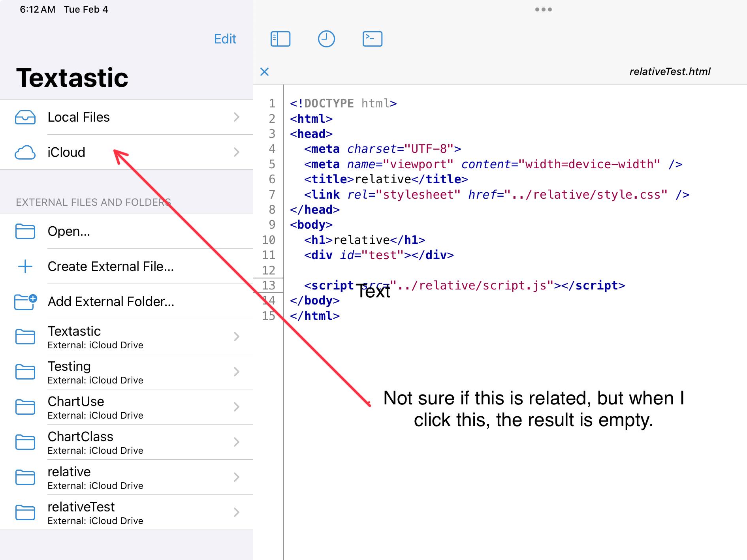Click the relativeTest folder icon

[x=25, y=513]
